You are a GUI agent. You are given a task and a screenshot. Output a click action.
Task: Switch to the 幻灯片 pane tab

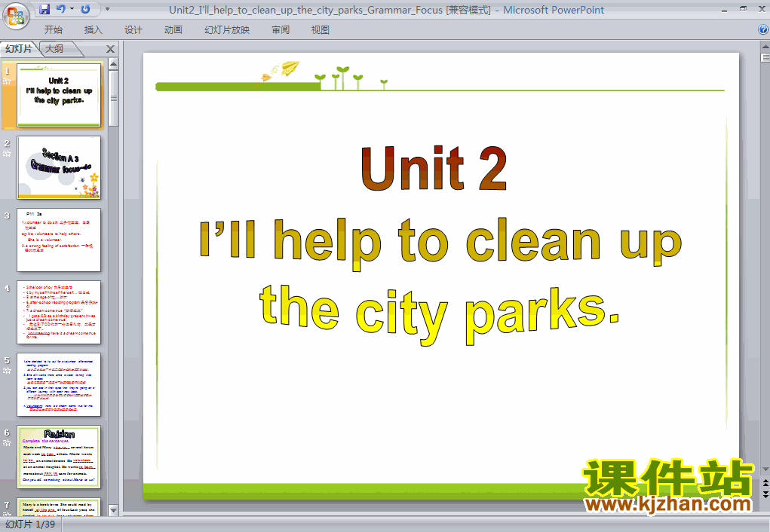coord(19,48)
